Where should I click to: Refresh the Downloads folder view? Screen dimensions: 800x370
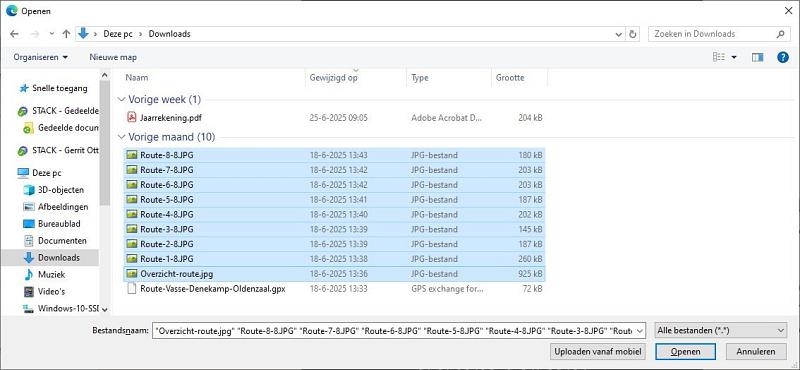(x=633, y=34)
